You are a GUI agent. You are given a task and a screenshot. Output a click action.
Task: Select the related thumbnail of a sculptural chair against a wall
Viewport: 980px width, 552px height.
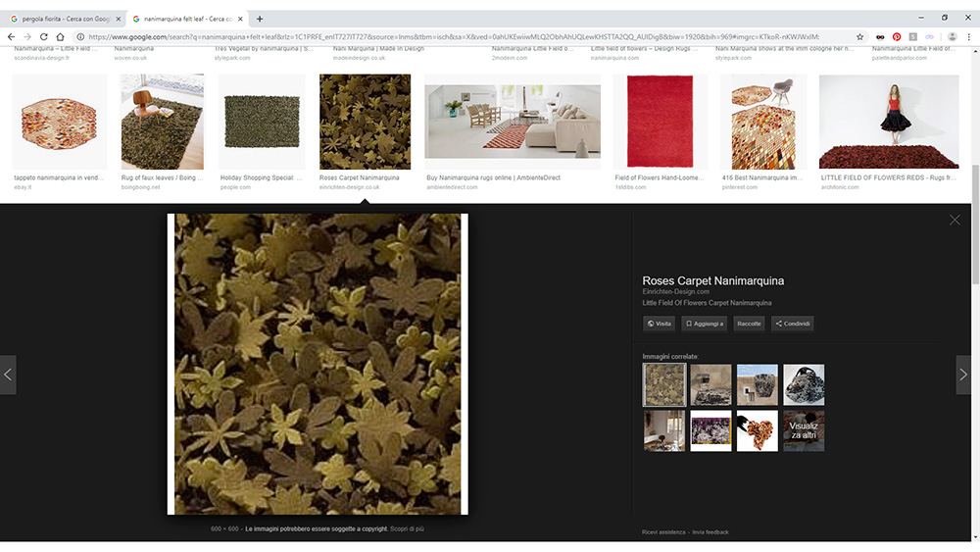pos(757,385)
